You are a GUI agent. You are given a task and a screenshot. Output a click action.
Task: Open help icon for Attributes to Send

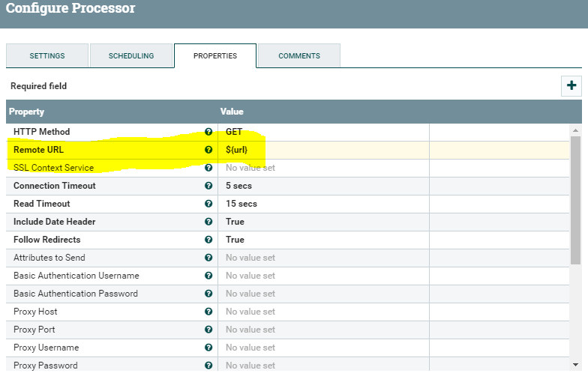(x=208, y=258)
